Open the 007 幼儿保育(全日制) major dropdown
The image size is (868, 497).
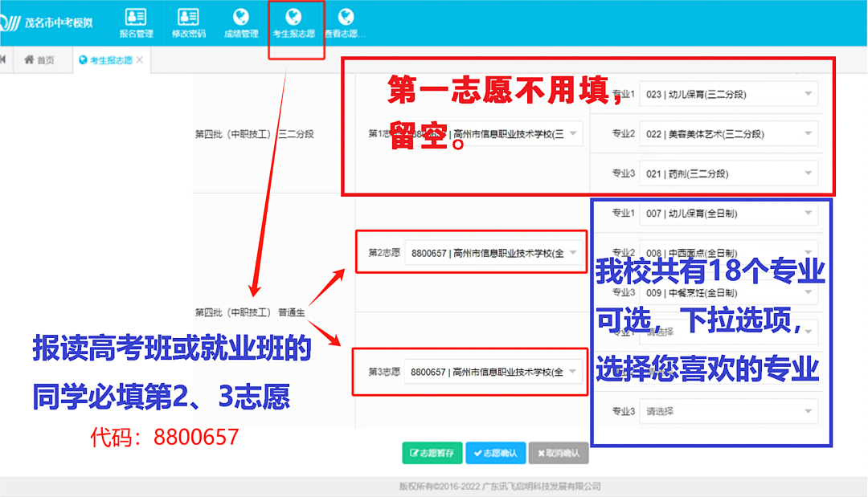coord(727,214)
